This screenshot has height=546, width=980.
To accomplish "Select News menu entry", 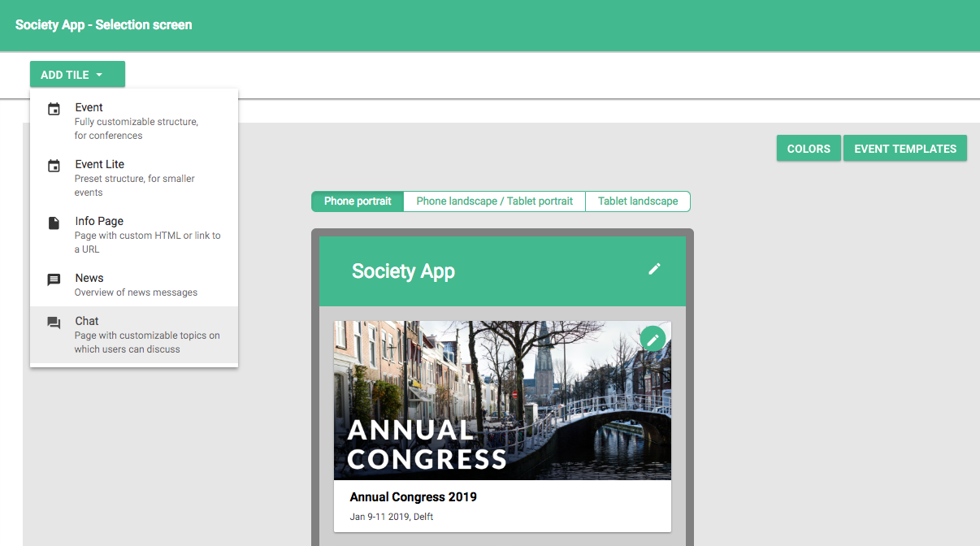I will pos(134,285).
